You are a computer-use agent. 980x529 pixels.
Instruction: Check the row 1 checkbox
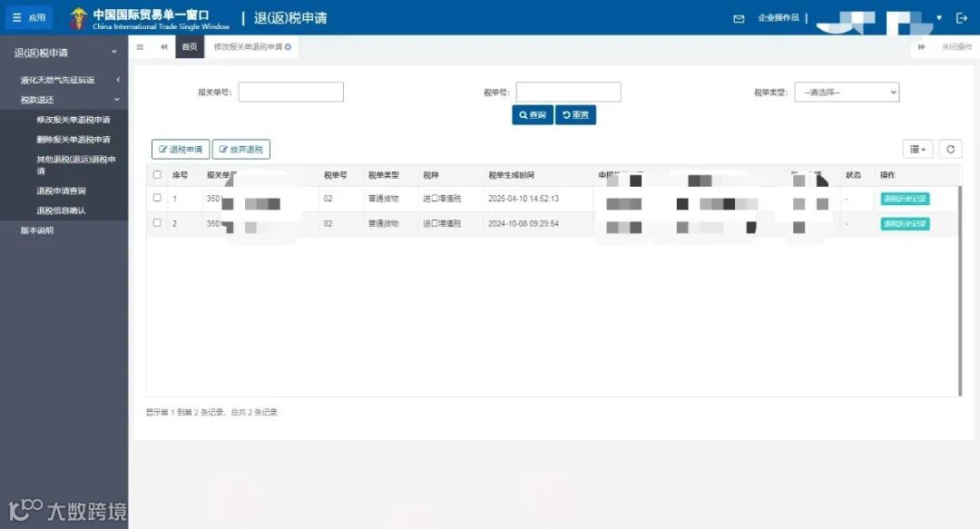tap(157, 198)
